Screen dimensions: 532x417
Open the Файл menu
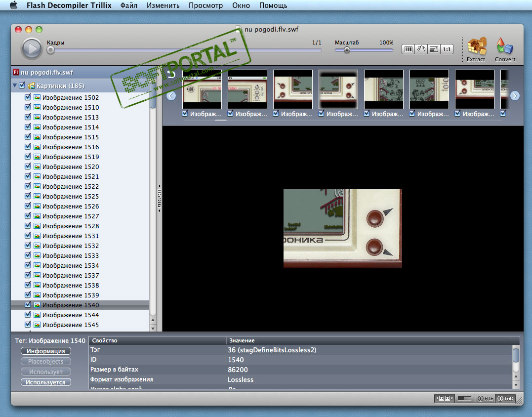(x=128, y=5)
